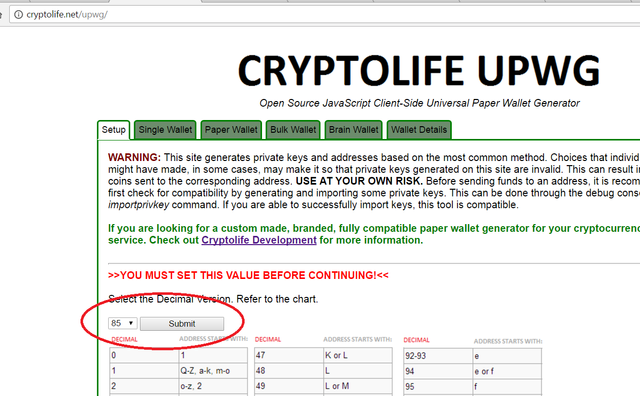Select table cell with decimal 94
The height and width of the screenshot is (396, 640).
click(438, 371)
